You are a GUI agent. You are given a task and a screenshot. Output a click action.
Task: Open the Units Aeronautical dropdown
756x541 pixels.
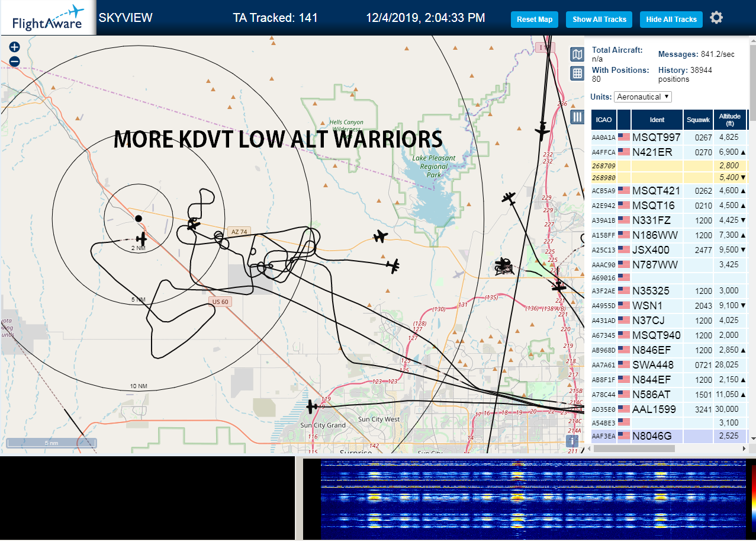643,97
